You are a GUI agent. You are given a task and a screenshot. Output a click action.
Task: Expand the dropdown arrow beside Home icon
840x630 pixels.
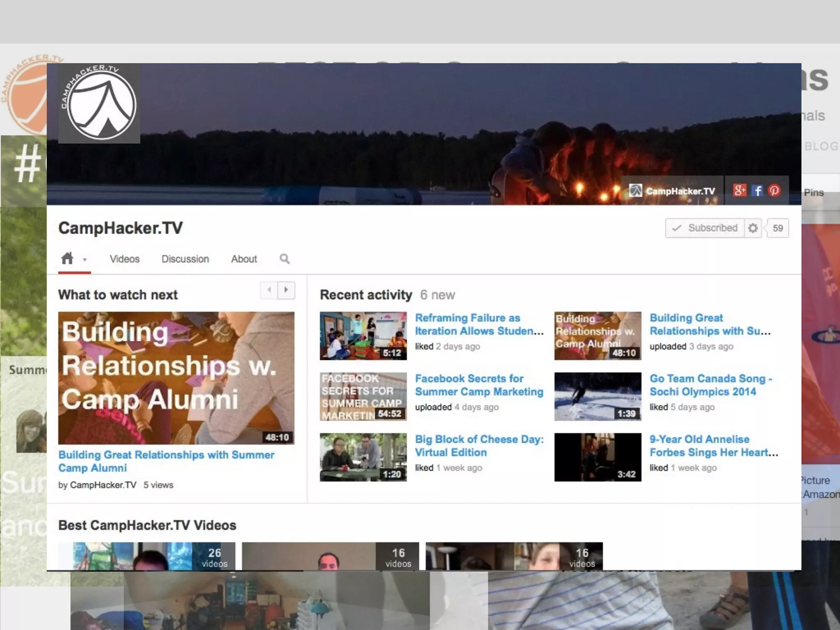pyautogui.click(x=85, y=260)
